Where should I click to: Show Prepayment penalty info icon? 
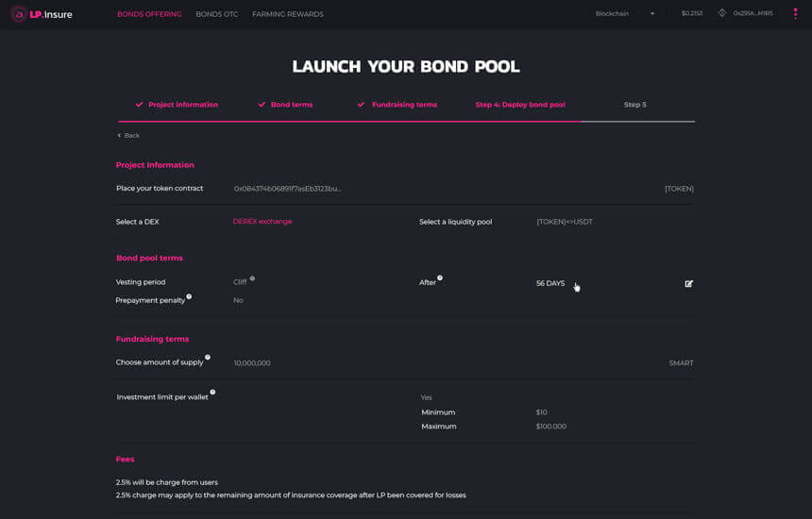pyautogui.click(x=189, y=296)
